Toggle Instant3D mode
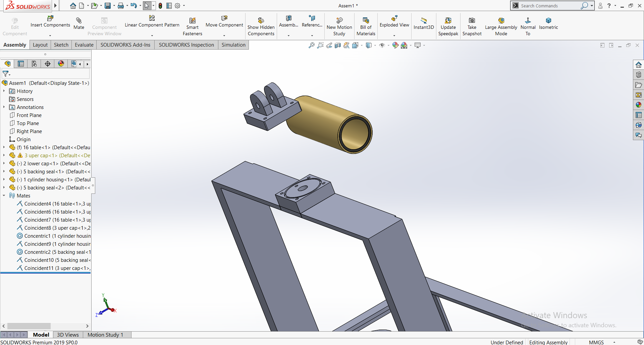The image size is (644, 345). tap(424, 23)
